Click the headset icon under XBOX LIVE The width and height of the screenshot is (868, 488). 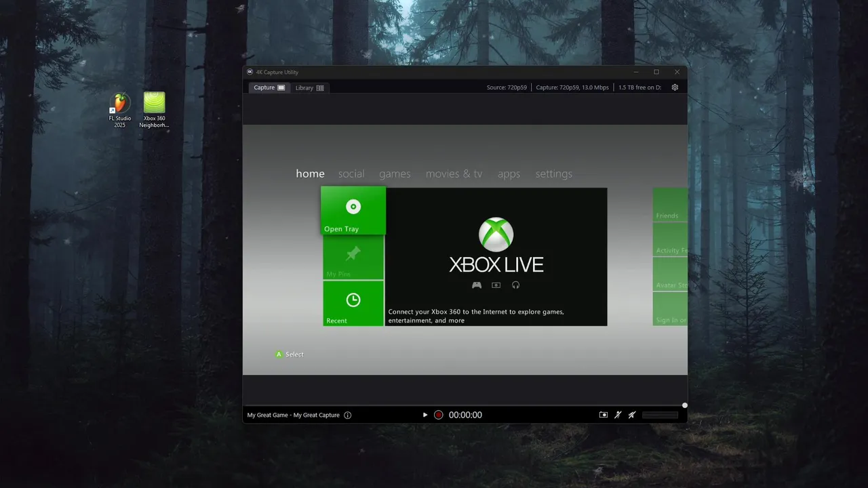point(515,285)
